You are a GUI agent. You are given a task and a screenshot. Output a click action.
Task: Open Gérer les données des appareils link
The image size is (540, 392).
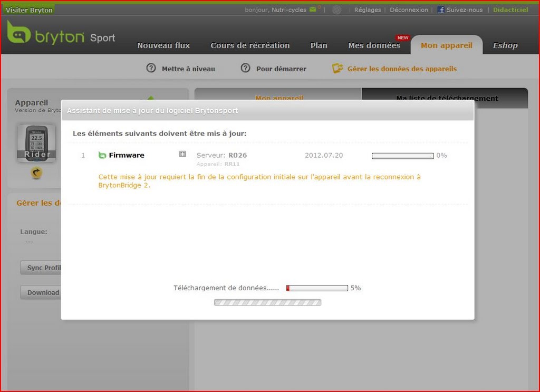[402, 69]
